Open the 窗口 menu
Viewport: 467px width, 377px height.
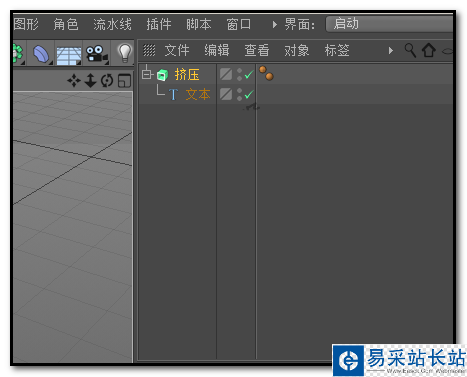pyautogui.click(x=239, y=24)
